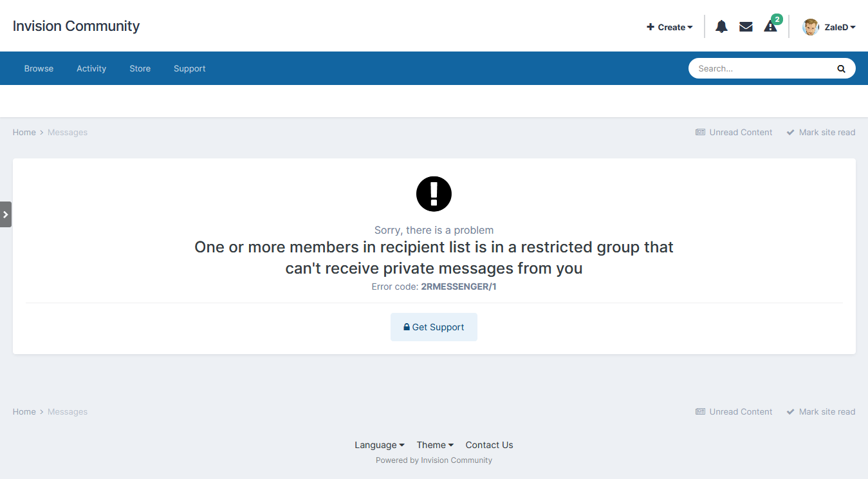Expand the Theme dropdown
The width and height of the screenshot is (868, 479).
click(x=435, y=445)
